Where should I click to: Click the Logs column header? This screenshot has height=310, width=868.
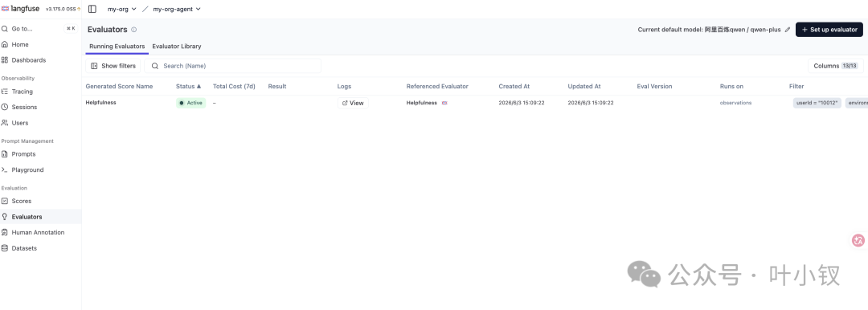(344, 87)
